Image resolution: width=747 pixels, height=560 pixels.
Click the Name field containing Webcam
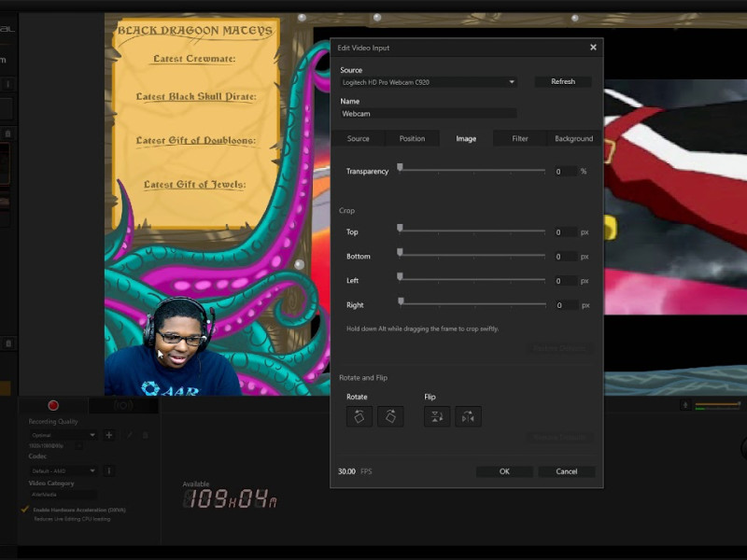point(429,113)
